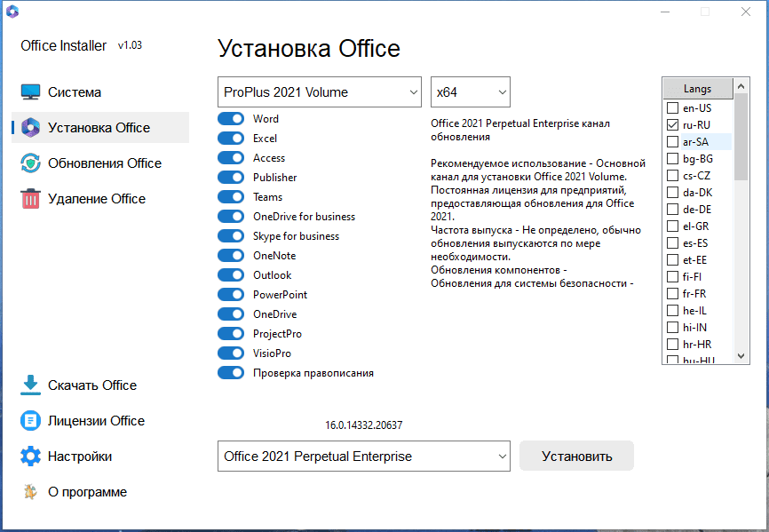This screenshot has height=532, width=769.
Task: Click the document icon for Лицензии Office
Action: coord(30,421)
